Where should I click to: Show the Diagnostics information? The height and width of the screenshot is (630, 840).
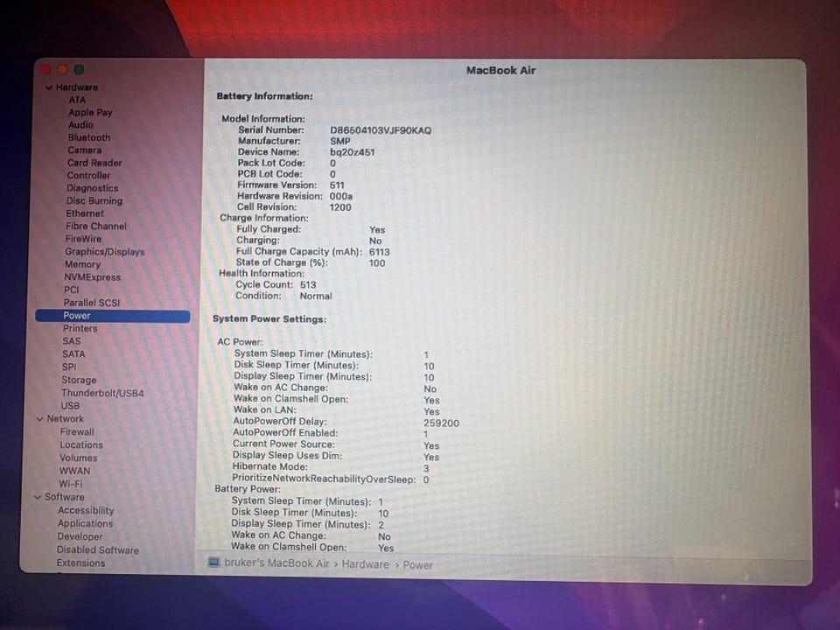[x=92, y=188]
